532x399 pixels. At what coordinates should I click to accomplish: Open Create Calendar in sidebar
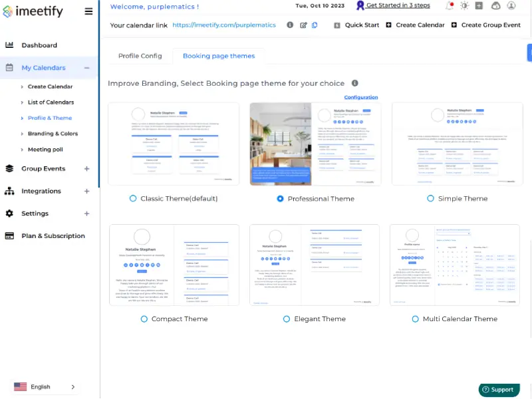tap(51, 86)
